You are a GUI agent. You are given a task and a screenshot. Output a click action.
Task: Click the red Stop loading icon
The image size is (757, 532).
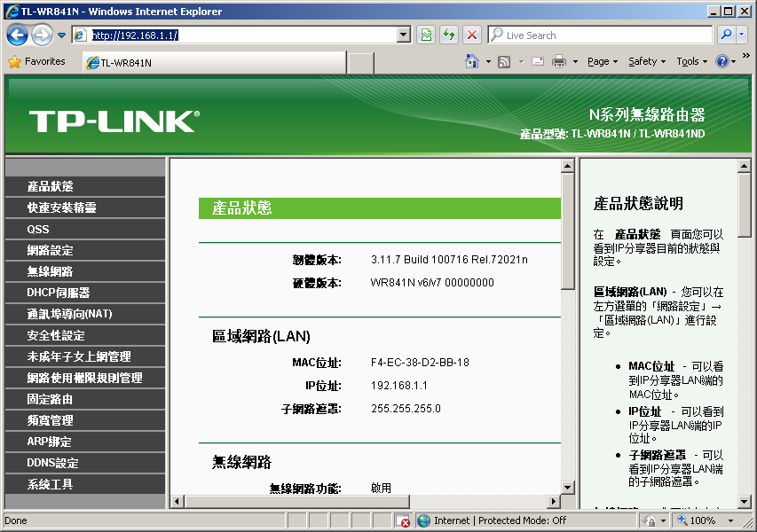click(471, 35)
